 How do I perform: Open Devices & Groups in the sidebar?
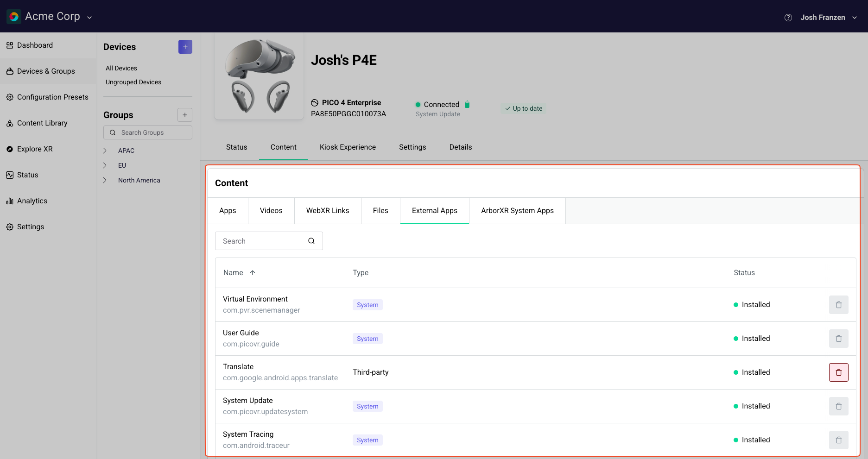48,71
